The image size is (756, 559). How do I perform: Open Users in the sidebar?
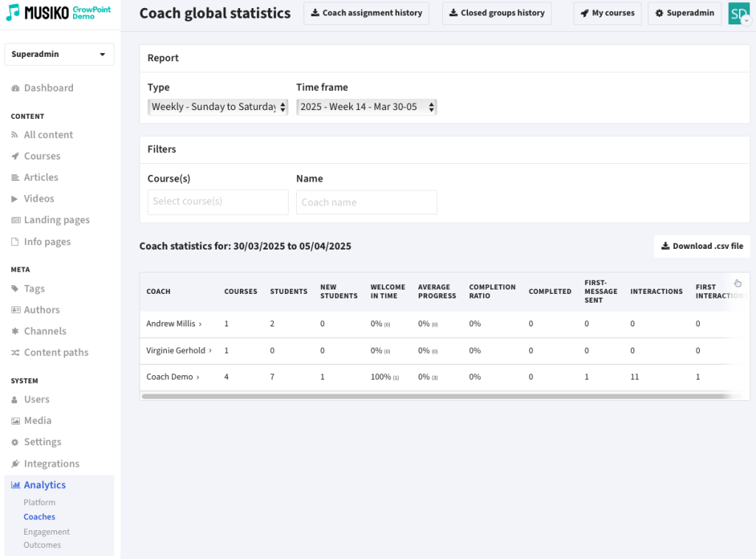point(37,399)
